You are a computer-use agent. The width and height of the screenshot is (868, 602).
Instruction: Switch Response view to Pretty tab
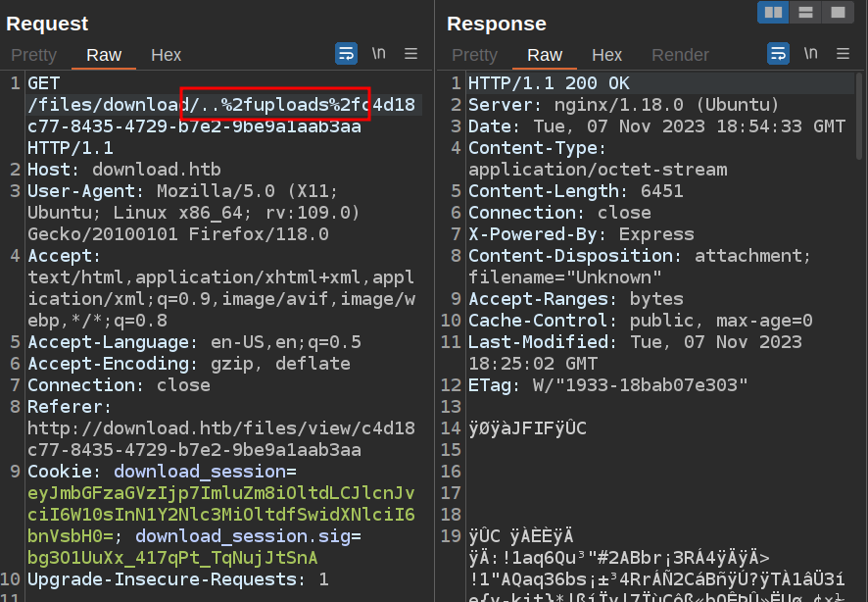pyautogui.click(x=474, y=55)
